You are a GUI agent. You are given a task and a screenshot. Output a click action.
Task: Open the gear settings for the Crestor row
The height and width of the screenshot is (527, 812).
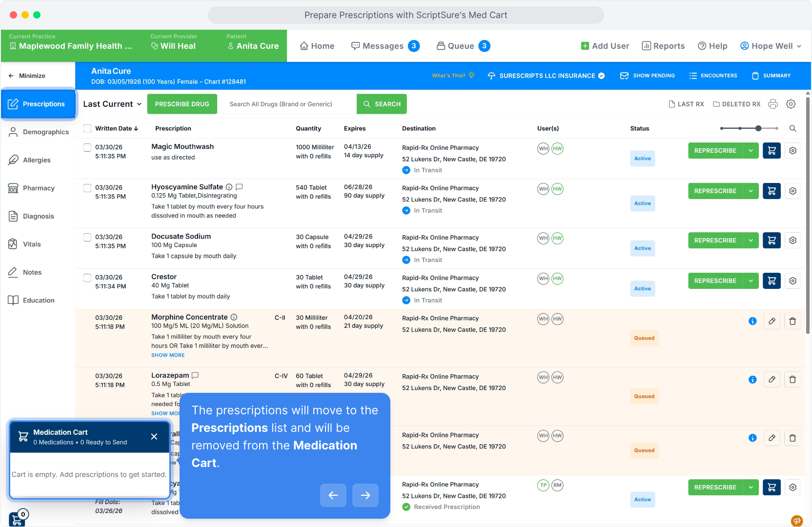[793, 281]
